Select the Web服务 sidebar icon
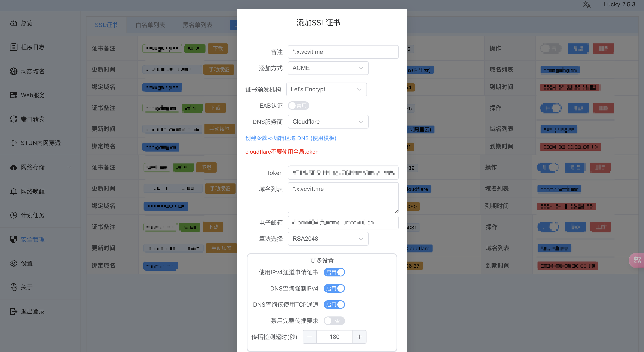This screenshot has width=644, height=352. [13, 95]
